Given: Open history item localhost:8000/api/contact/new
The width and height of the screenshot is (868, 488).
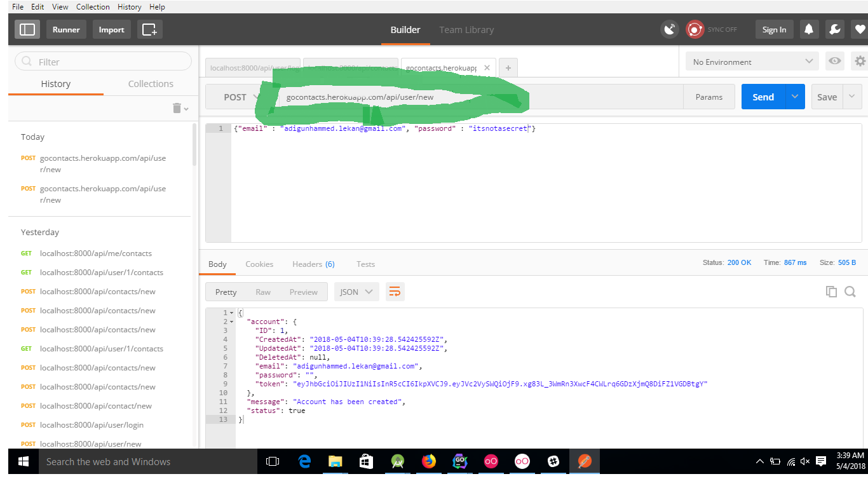Looking at the screenshot, I should point(96,405).
